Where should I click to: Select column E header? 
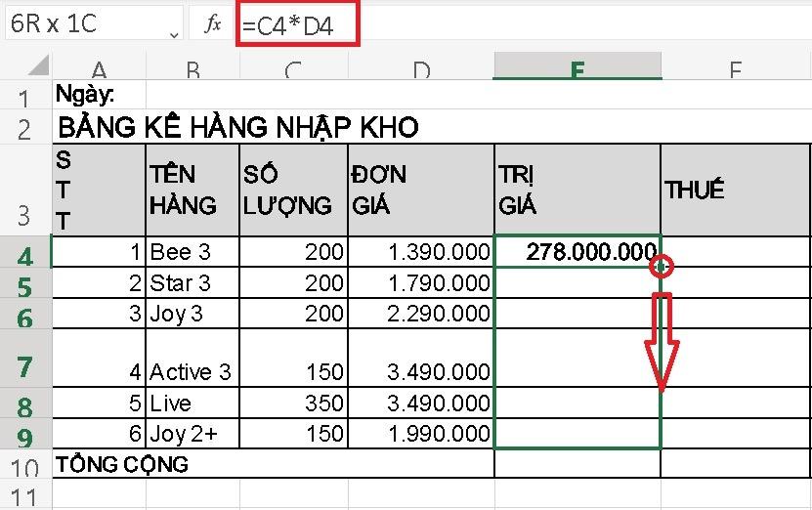[x=577, y=66]
